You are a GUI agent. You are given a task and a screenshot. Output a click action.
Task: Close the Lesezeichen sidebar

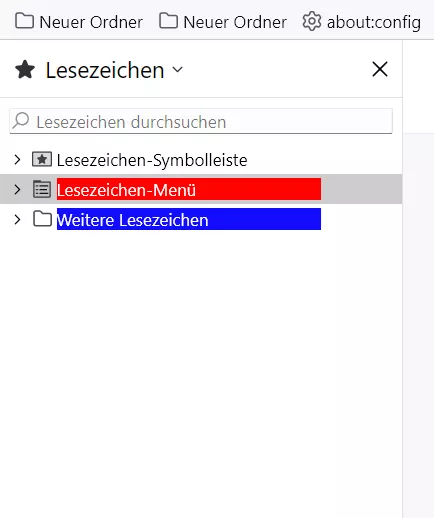tap(380, 69)
